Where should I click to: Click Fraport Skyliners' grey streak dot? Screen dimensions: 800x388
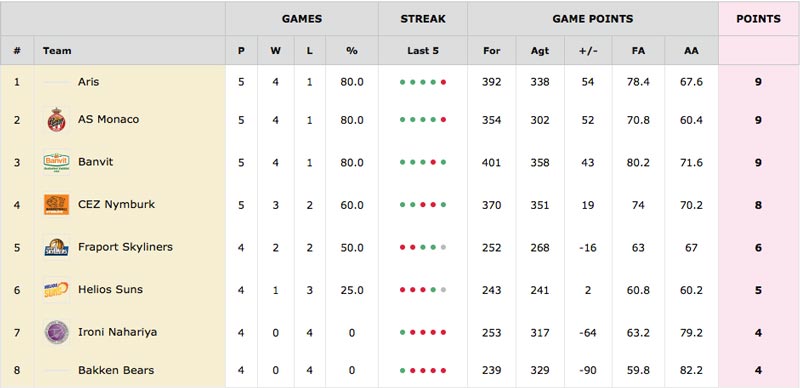coord(443,248)
